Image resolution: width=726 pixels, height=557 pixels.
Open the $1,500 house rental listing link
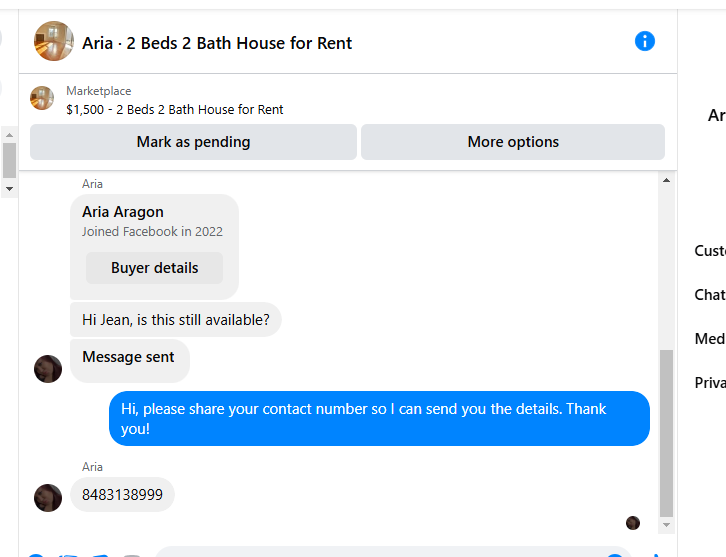pyautogui.click(x=175, y=110)
